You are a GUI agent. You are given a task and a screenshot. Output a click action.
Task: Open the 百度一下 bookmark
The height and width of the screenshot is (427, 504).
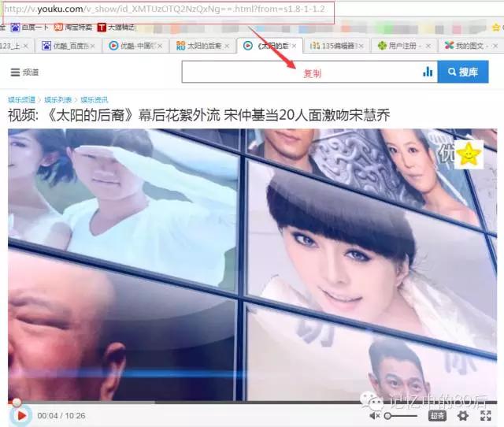click(30, 28)
